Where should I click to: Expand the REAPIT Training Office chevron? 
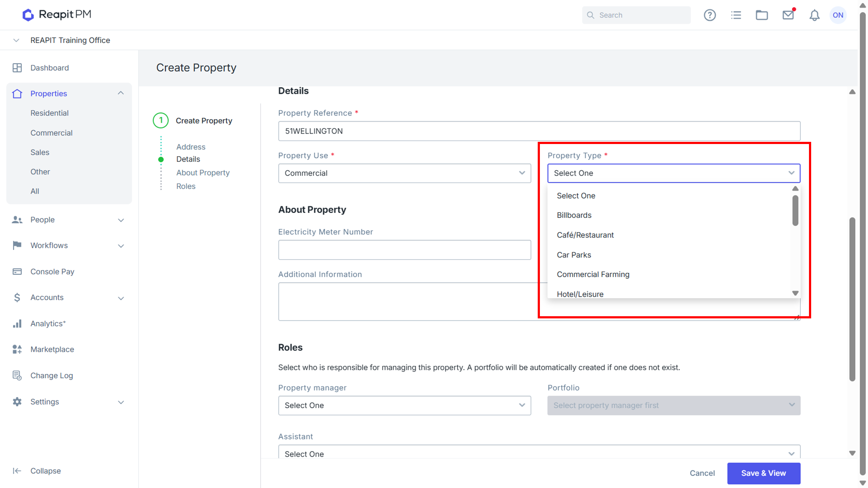click(x=16, y=40)
